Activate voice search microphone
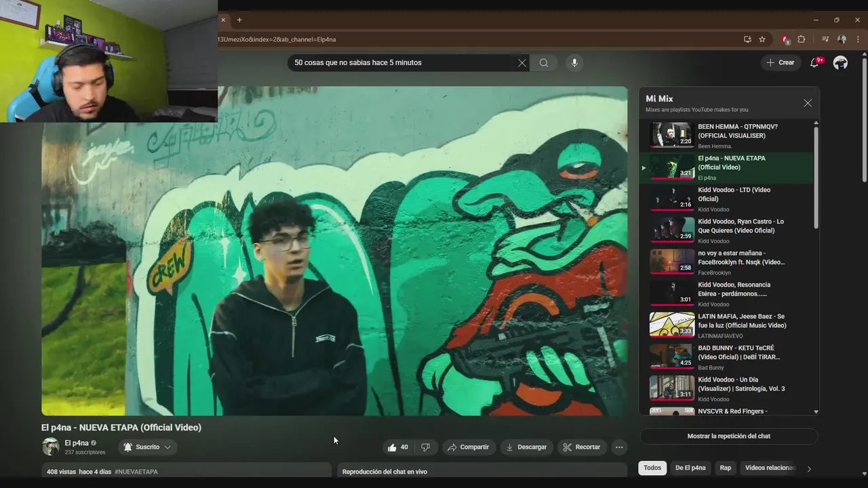The image size is (868, 488). pyautogui.click(x=574, y=62)
